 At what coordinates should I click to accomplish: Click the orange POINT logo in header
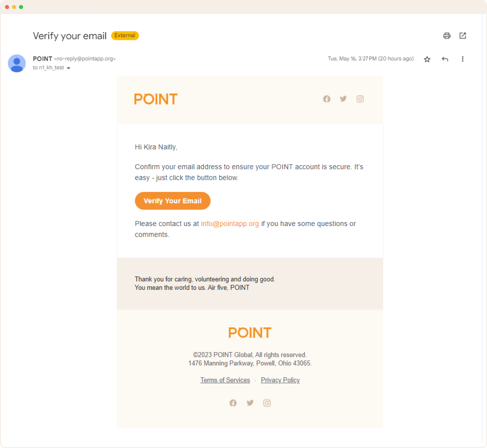click(x=156, y=99)
